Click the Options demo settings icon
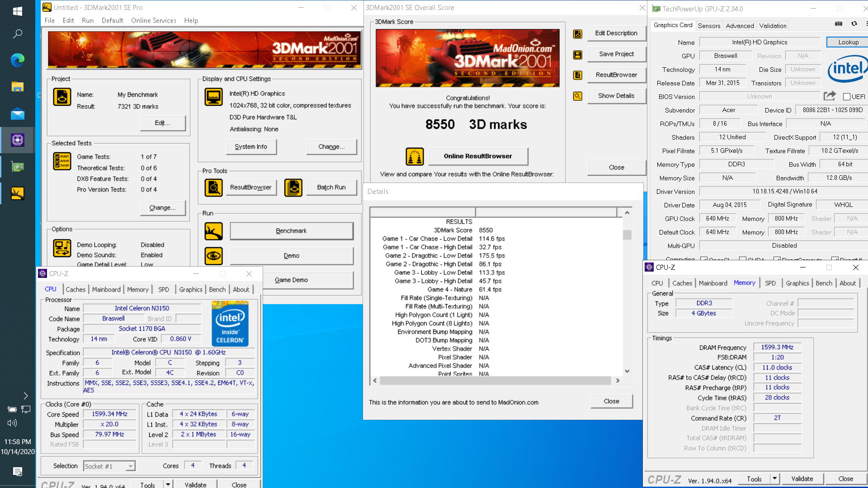Image resolution: width=868 pixels, height=488 pixels. [62, 248]
